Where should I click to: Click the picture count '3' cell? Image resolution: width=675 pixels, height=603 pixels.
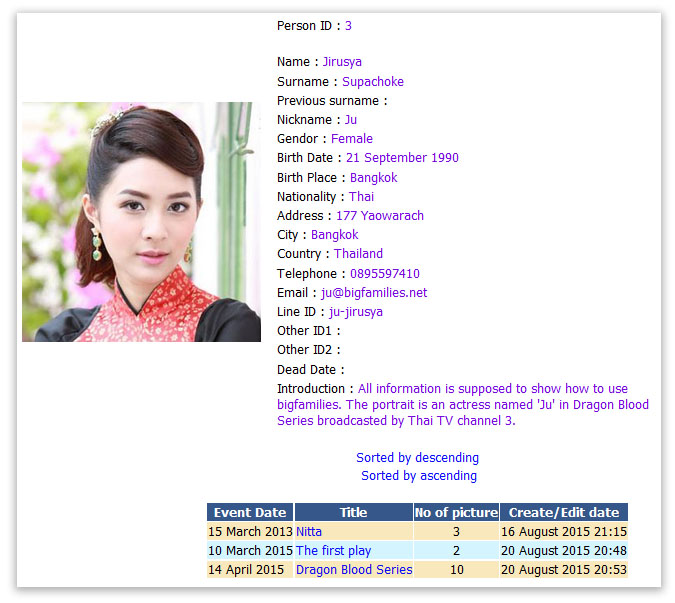(456, 532)
